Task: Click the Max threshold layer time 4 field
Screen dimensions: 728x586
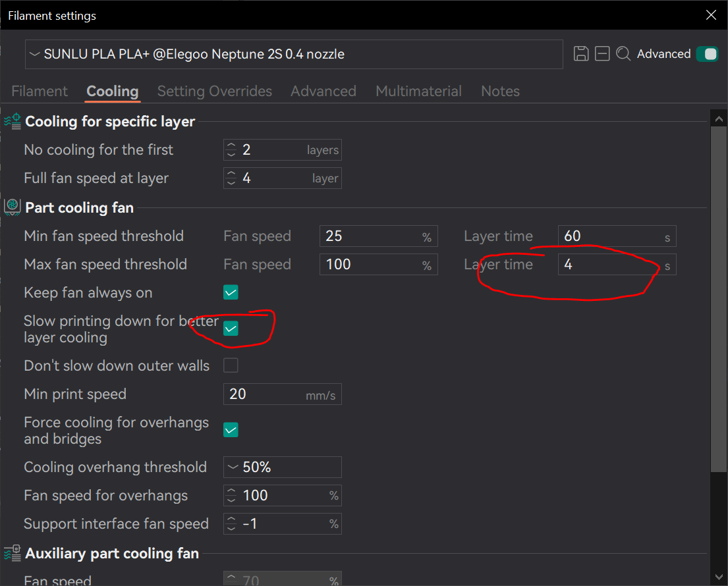Action: [617, 265]
